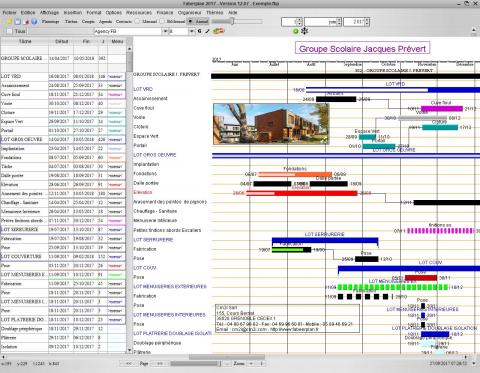Open the Fichier menu

click(9, 12)
